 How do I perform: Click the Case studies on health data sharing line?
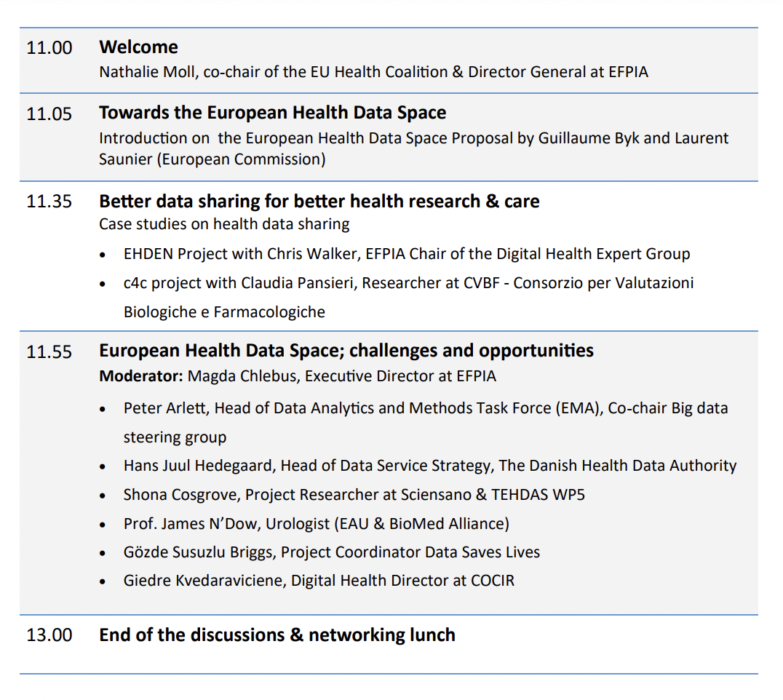tap(224, 224)
